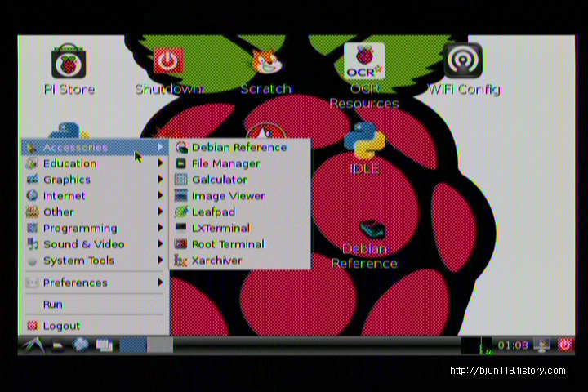Open Image Viewer from Accessories
Image resolution: width=588 pixels, height=392 pixels.
click(x=240, y=196)
